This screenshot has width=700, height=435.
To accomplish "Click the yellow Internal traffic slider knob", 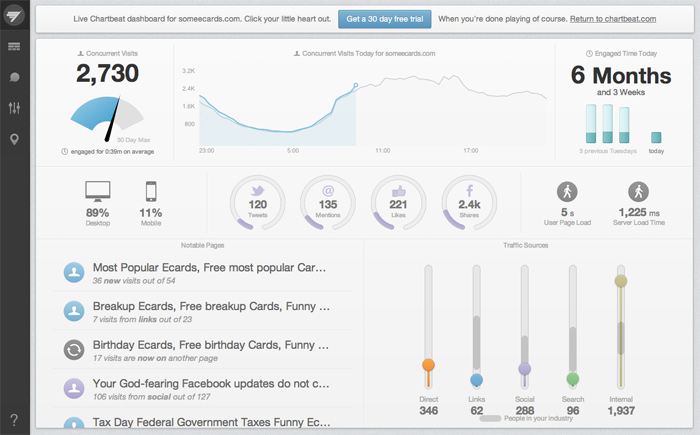I will (621, 281).
